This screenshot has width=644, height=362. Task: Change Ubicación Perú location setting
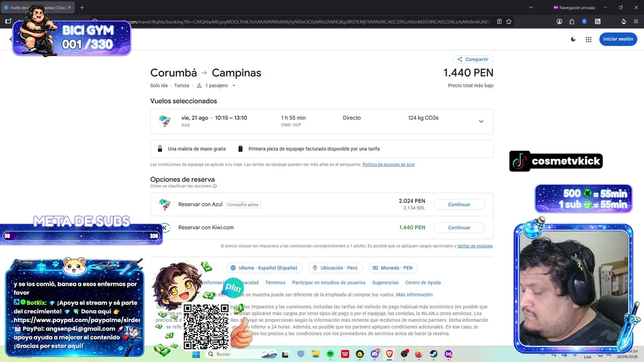tap(335, 268)
